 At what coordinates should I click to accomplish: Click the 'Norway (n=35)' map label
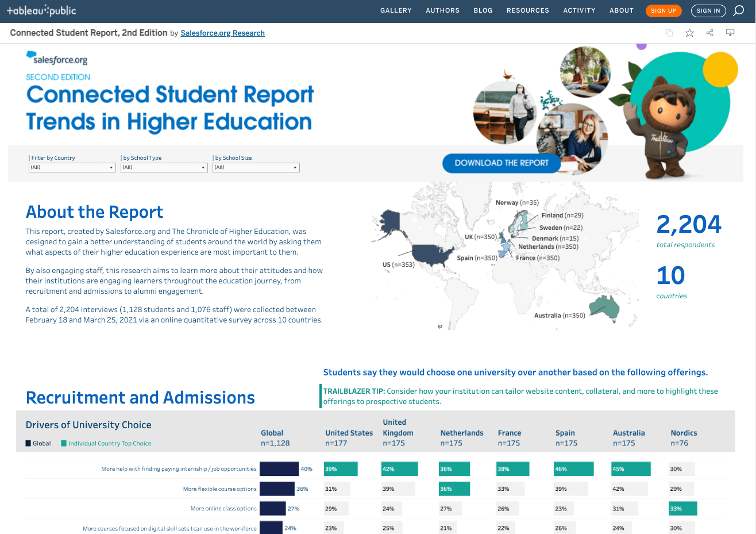[517, 202]
